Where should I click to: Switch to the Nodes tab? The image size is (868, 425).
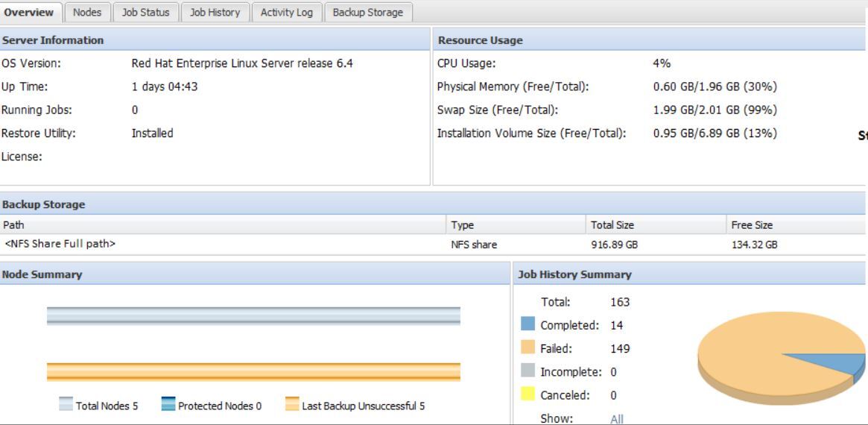point(87,12)
